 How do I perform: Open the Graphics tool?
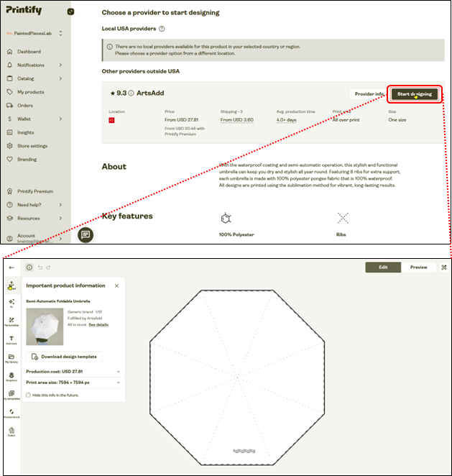(x=11, y=377)
